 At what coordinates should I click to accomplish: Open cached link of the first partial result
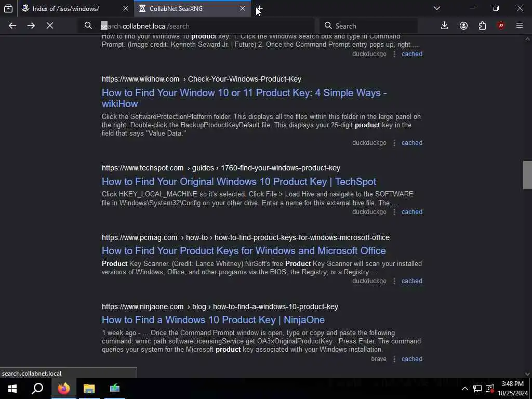[x=412, y=54]
